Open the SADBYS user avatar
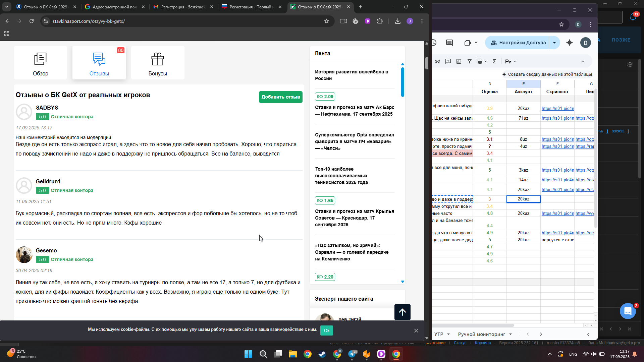644x362 pixels. tap(24, 112)
